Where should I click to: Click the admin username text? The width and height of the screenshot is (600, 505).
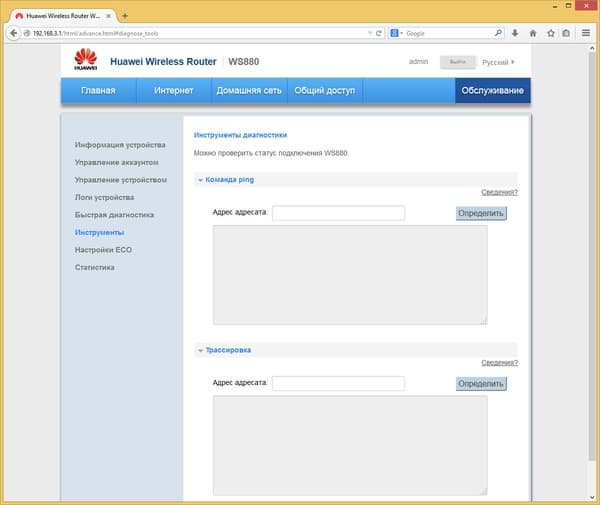[x=418, y=62]
